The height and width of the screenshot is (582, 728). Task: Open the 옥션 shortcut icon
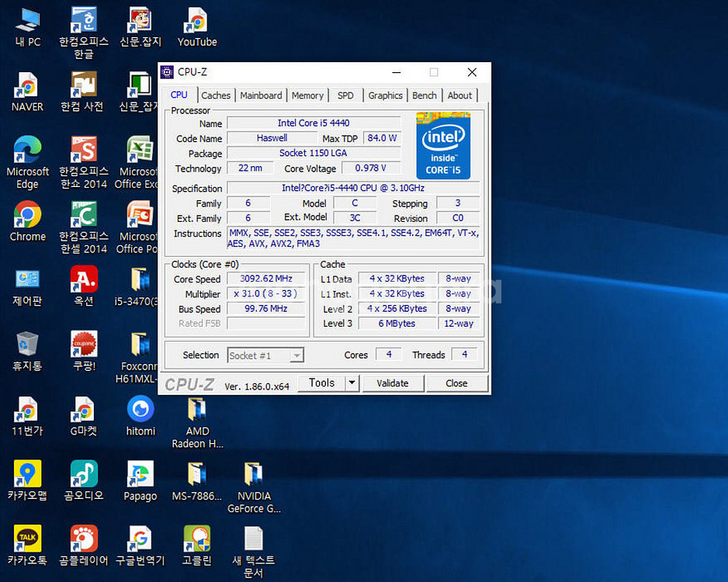pos(84,286)
